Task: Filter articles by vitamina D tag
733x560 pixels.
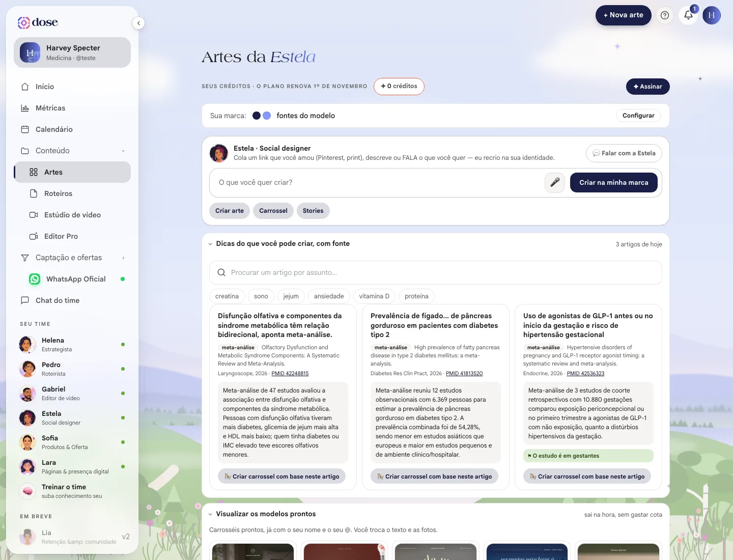Action: (374, 296)
